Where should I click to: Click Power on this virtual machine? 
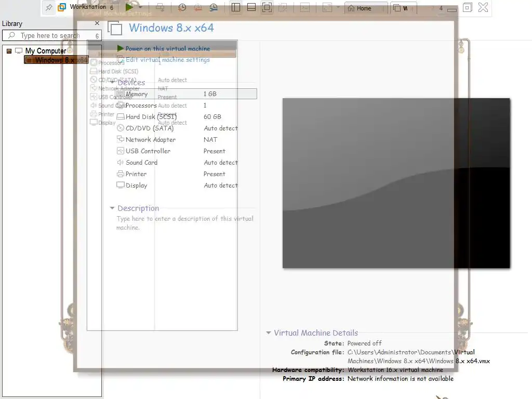168,48
